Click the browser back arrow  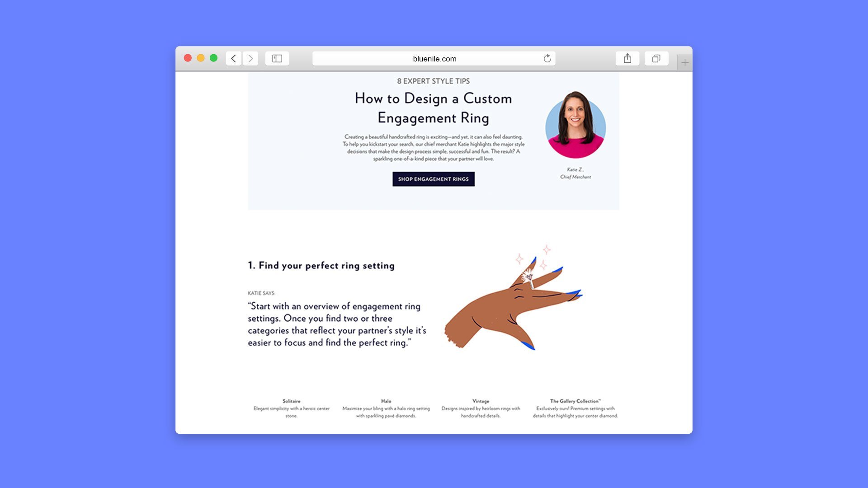point(233,58)
